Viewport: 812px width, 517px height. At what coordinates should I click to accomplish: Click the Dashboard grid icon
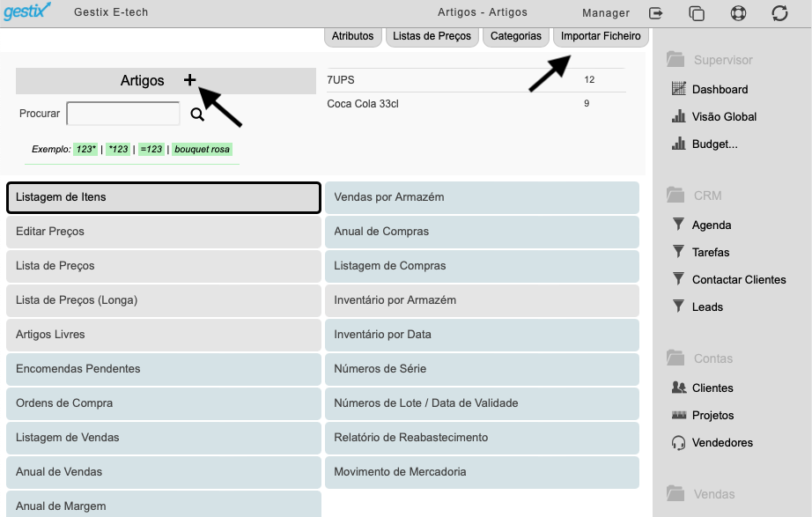678,89
